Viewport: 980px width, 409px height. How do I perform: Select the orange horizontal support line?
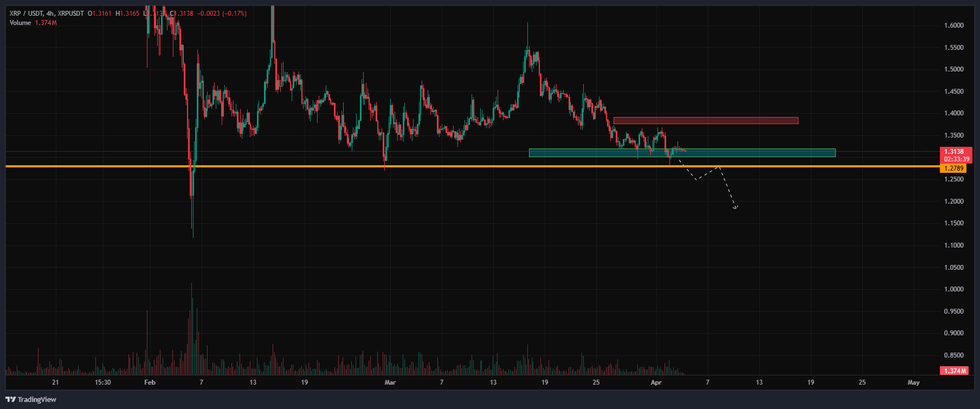pyautogui.click(x=325, y=166)
